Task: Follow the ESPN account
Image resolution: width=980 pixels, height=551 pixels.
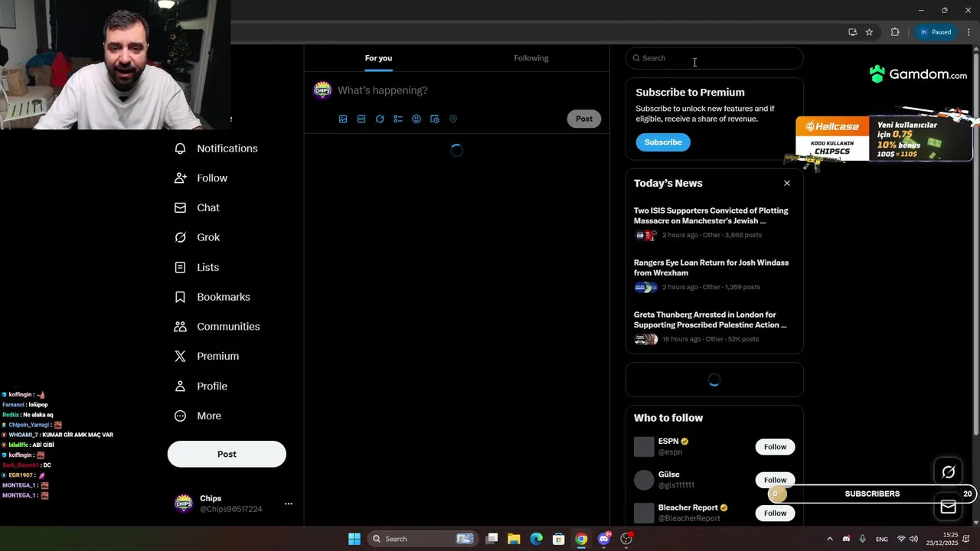Action: point(775,447)
